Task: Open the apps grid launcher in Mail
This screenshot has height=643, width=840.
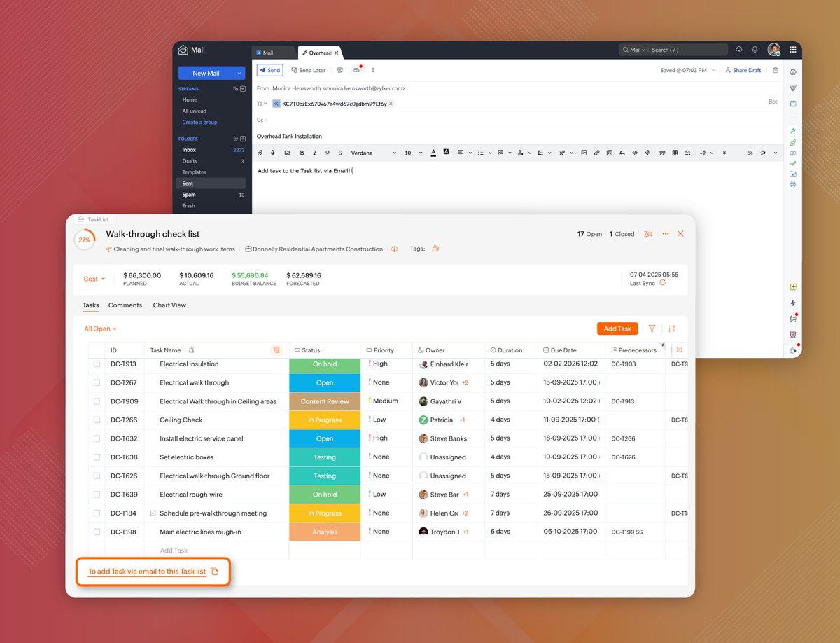Action: [x=793, y=50]
